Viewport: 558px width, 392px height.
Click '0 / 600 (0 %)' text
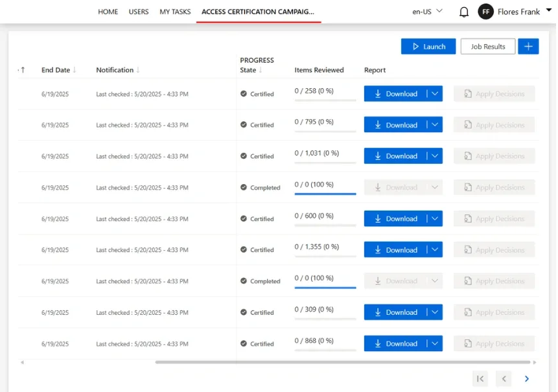[315, 216]
